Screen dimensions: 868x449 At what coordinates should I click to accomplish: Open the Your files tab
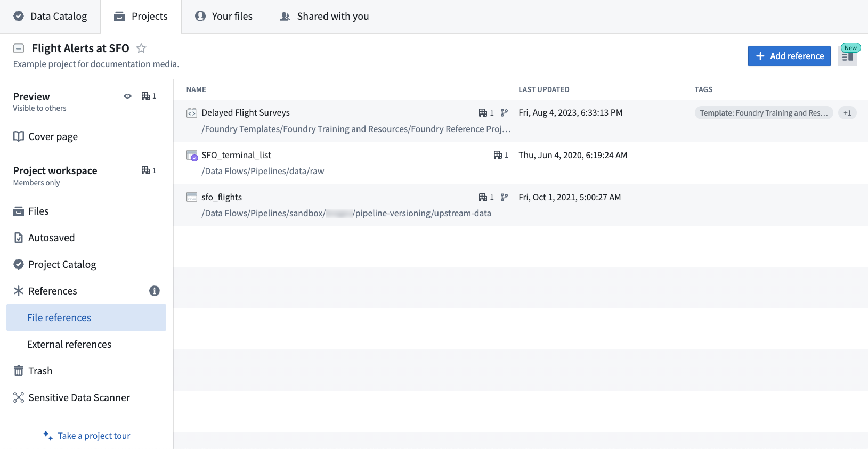point(223,17)
